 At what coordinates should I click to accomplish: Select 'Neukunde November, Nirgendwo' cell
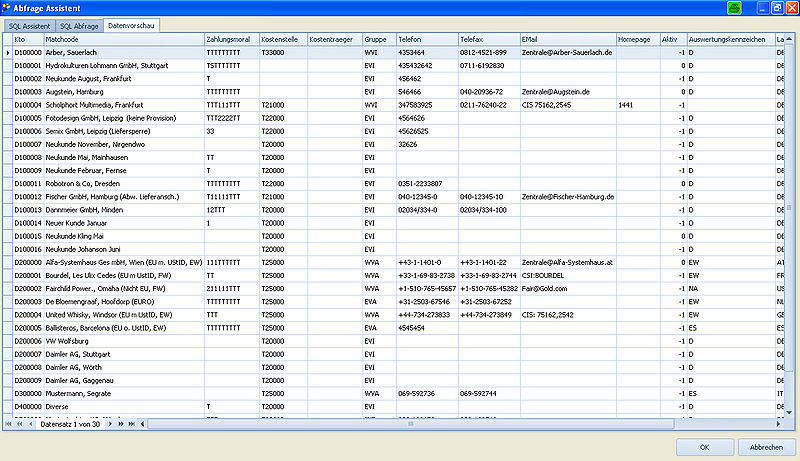tap(124, 144)
